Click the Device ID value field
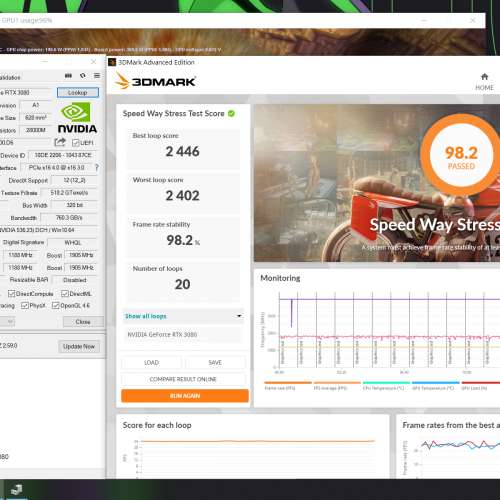Screen dimensions: 500x500 (x=63, y=155)
